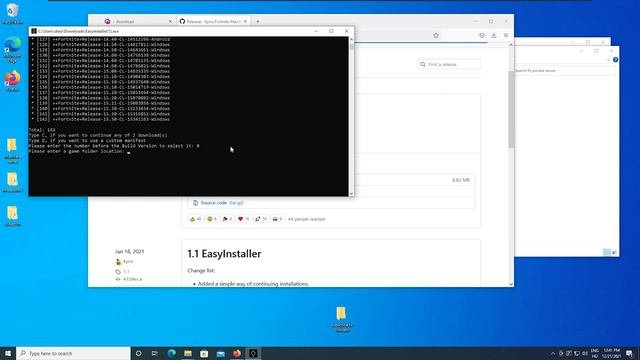Show hidden system tray icons chevron
The height and width of the screenshot is (360, 640).
coord(553,353)
